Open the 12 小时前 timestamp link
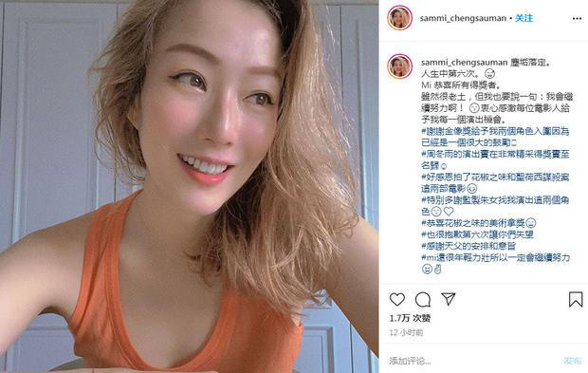Screen dimensions: 588x373 click(407, 332)
